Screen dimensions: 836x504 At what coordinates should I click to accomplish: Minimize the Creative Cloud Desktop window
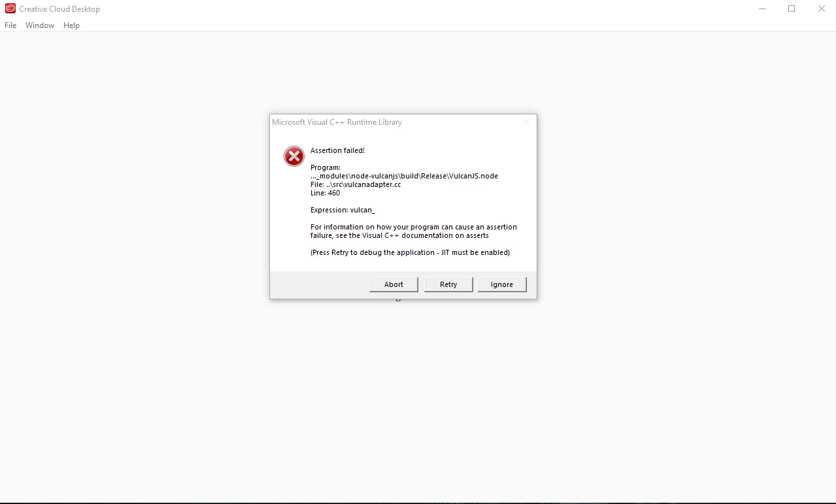click(762, 9)
